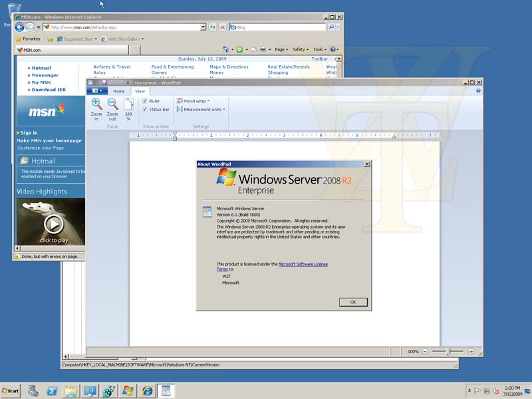532x399 pixels.
Task: Expand the Web Slice Gallery dropdown
Action: [142, 39]
